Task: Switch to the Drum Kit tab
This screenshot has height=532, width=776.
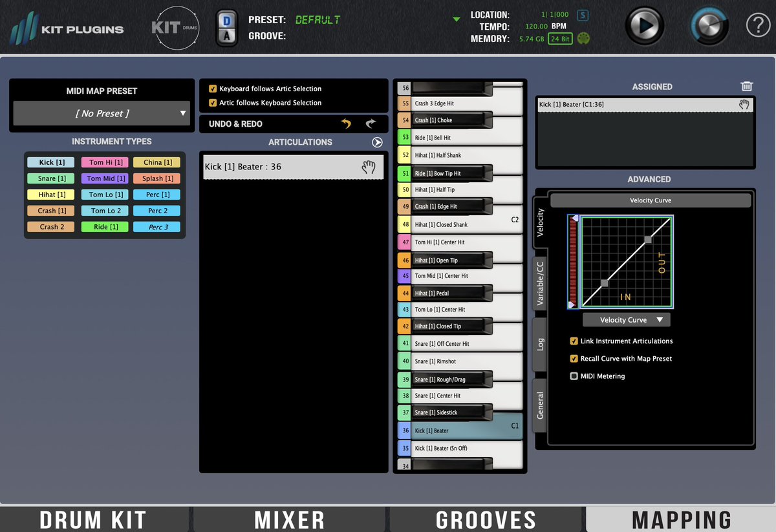Action: [93, 519]
